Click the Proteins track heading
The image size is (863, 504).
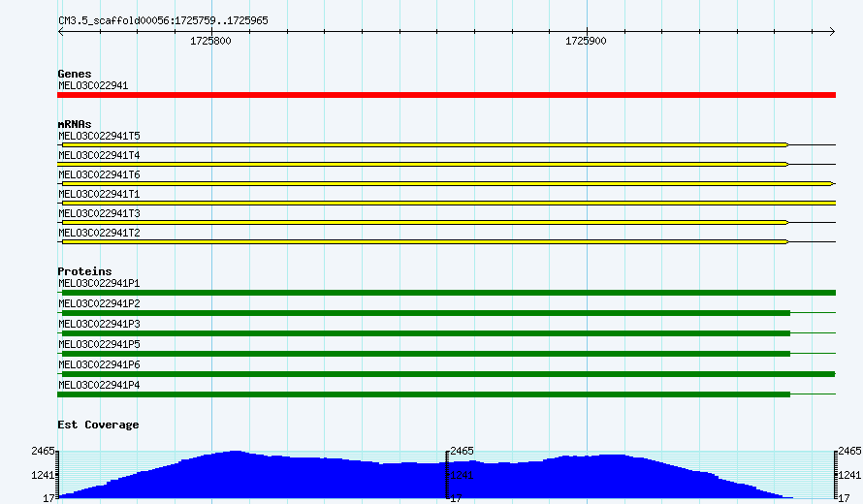84,271
